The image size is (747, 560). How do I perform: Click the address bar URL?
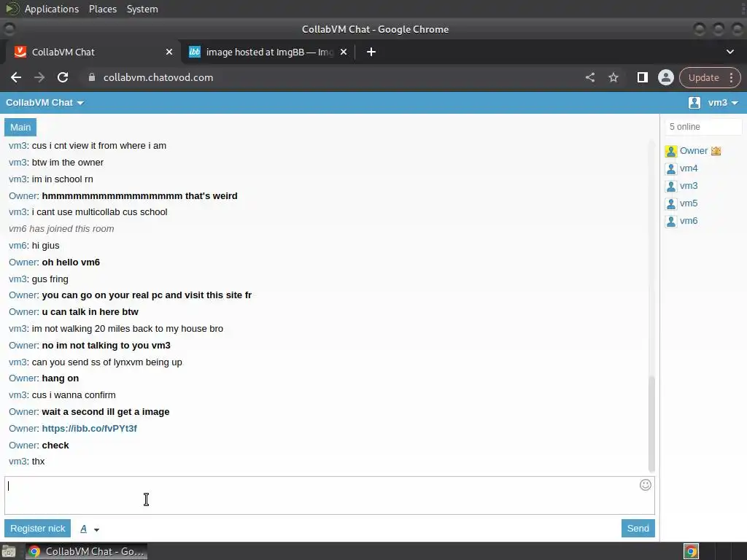coord(158,77)
